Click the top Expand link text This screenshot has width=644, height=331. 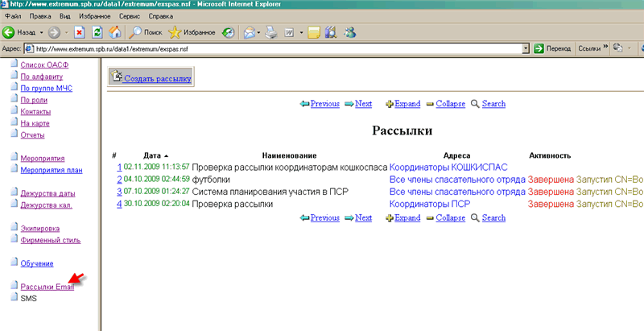click(x=407, y=104)
